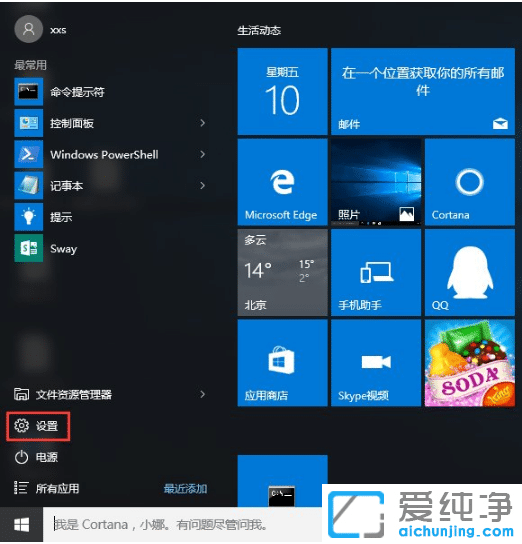The height and width of the screenshot is (544, 522).
Task: Click the 电源 label text
Action: click(x=47, y=457)
